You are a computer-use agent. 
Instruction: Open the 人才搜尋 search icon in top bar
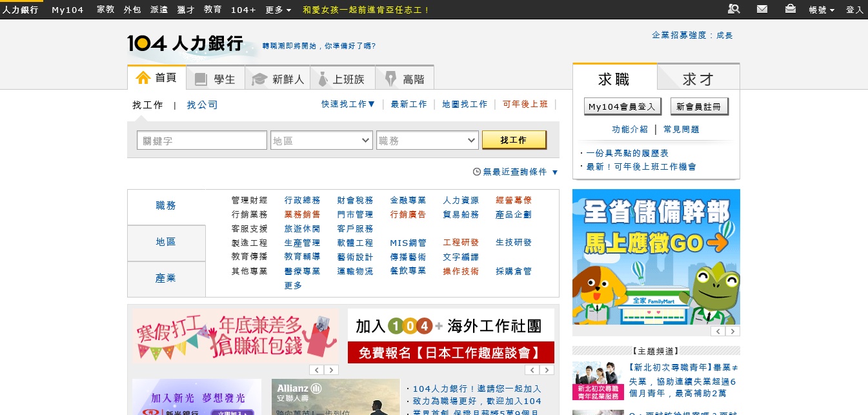click(x=736, y=9)
